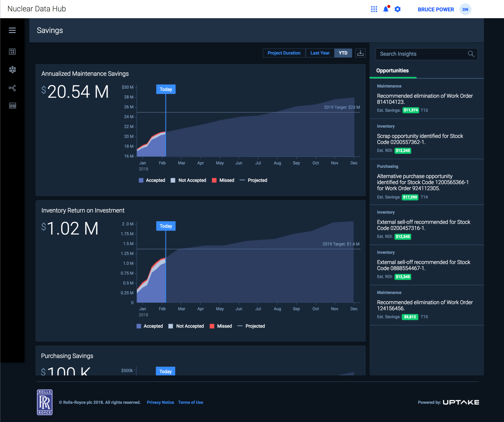
Task: Select the YTD tab
Action: coord(343,53)
